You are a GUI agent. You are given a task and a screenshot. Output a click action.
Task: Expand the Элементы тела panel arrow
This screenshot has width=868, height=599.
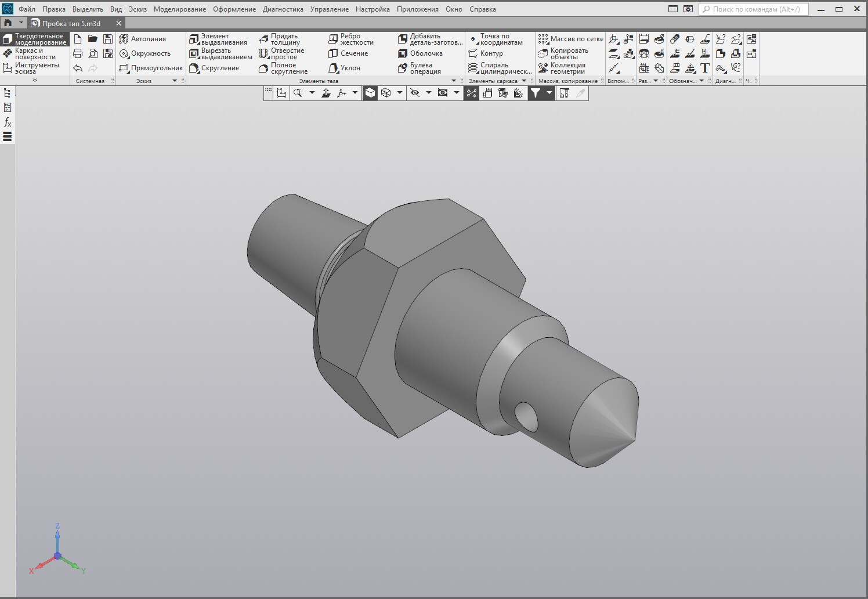coord(454,81)
